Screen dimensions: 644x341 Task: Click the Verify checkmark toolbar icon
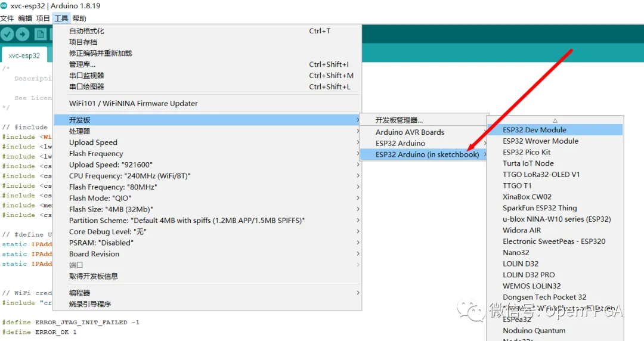pyautogui.click(x=7, y=34)
